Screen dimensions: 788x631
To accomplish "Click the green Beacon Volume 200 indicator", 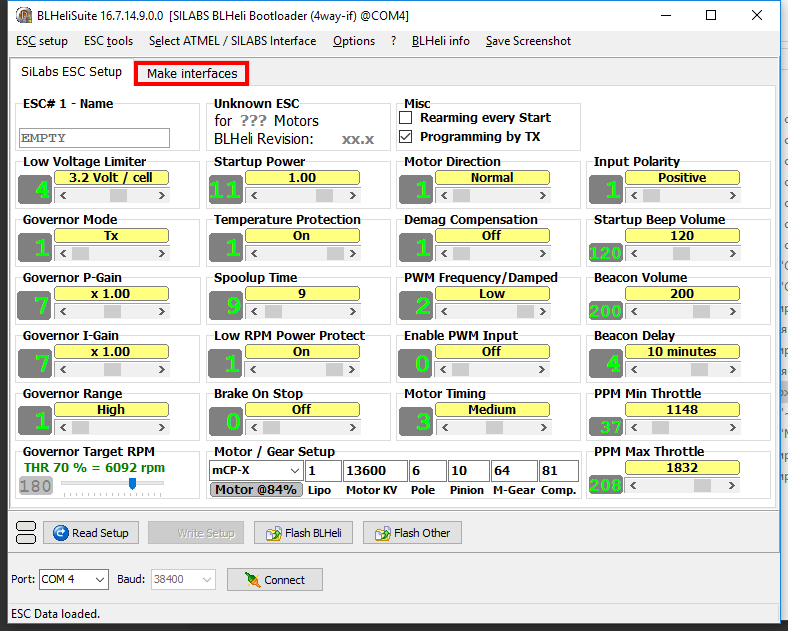I will point(606,310).
